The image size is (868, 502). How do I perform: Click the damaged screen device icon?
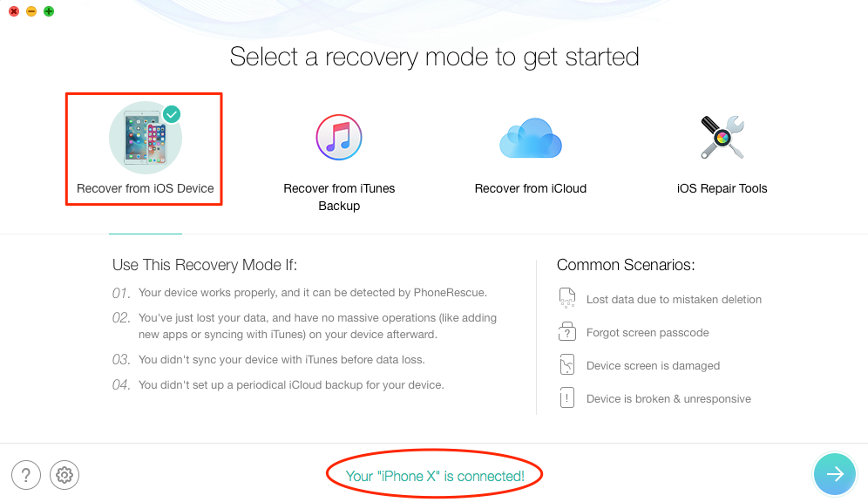(566, 365)
